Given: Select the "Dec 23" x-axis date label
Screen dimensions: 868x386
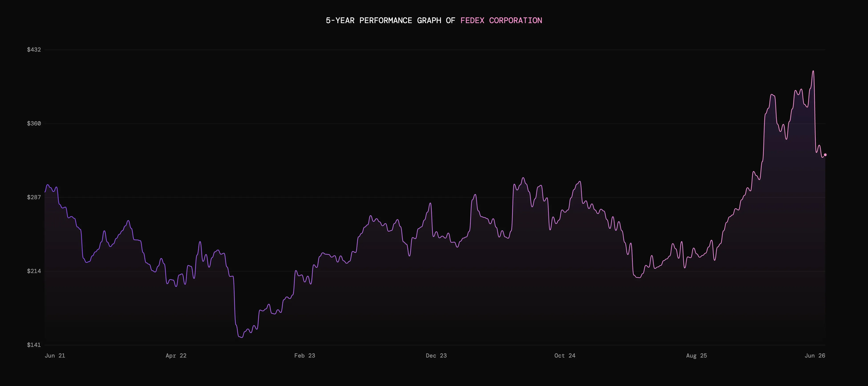Looking at the screenshot, I should 436,356.
